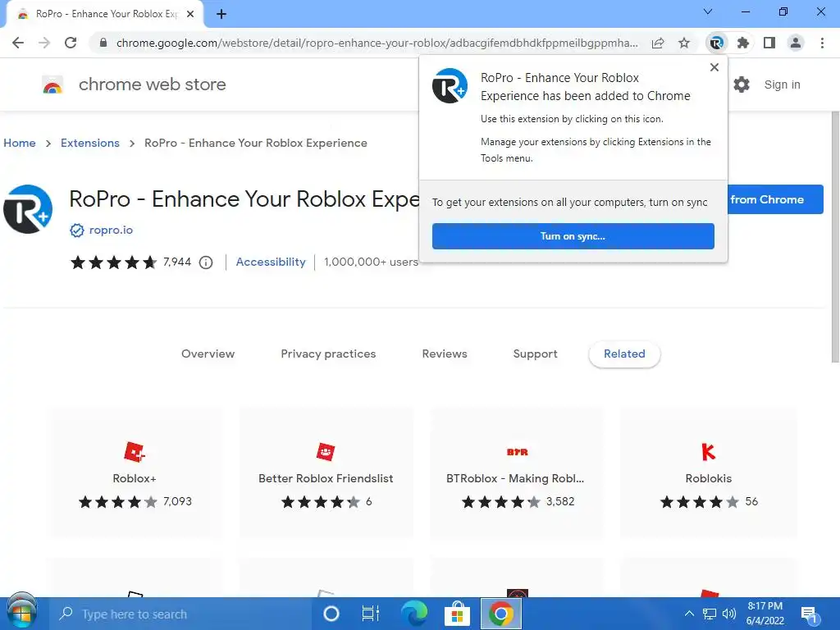Image resolution: width=840 pixels, height=630 pixels.
Task: Open the Chrome three-dot menu
Action: coord(822,43)
